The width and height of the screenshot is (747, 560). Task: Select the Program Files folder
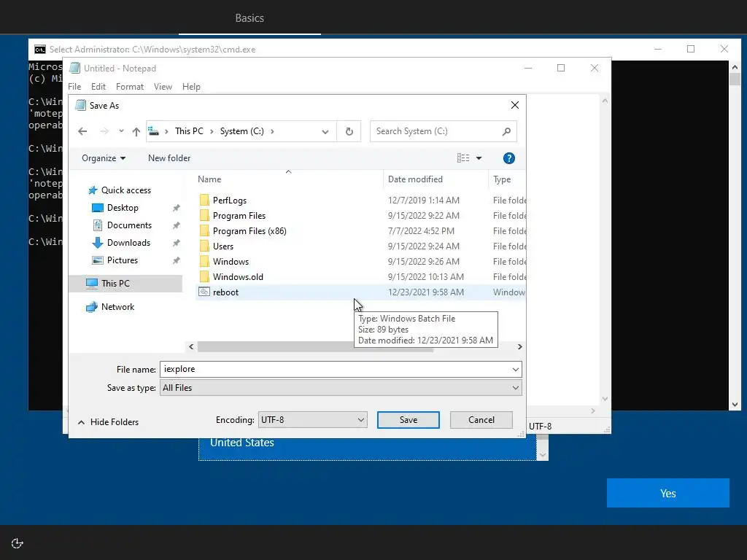pyautogui.click(x=239, y=216)
